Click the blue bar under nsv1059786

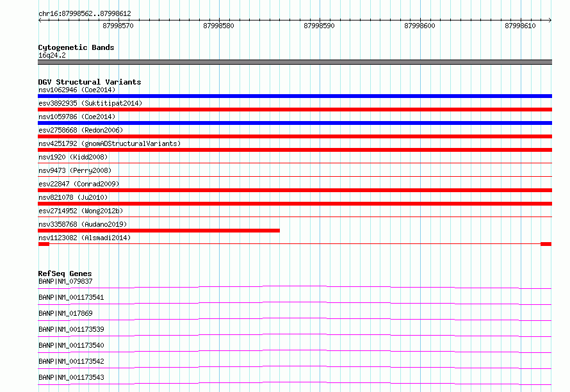pyautogui.click(x=295, y=123)
